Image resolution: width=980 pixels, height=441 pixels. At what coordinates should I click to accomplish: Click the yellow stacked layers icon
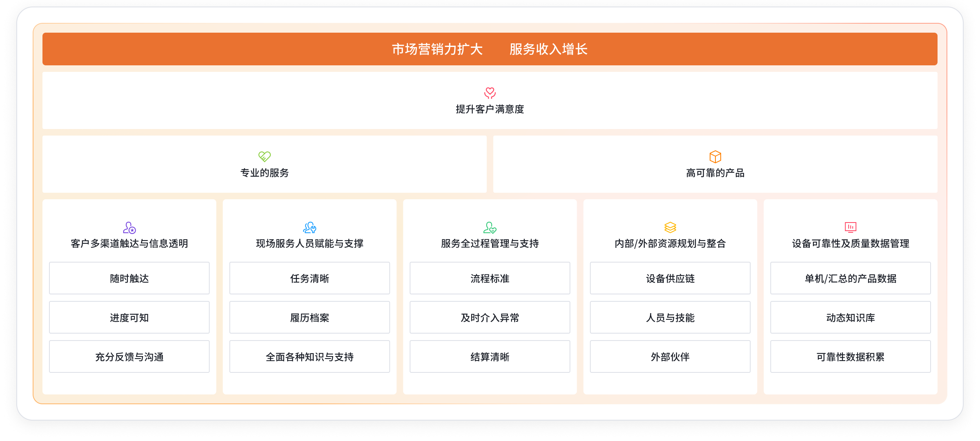[x=670, y=227]
